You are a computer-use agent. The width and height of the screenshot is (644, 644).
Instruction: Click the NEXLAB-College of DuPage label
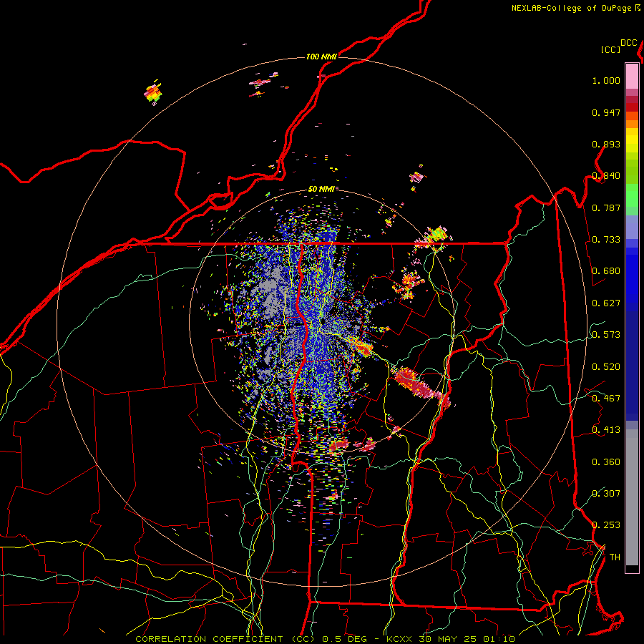click(x=571, y=8)
